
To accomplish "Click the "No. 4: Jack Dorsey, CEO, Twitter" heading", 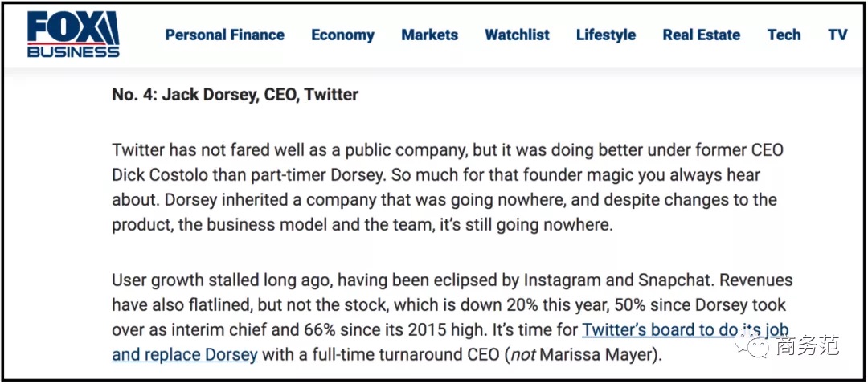I will (235, 95).
